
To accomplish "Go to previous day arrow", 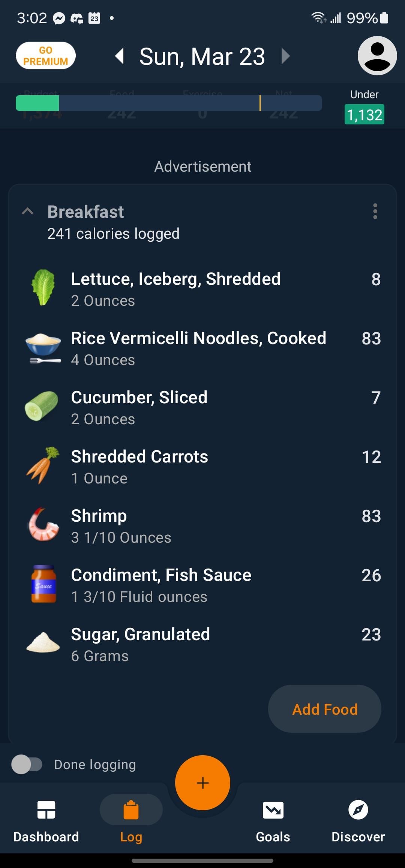I will tap(120, 56).
